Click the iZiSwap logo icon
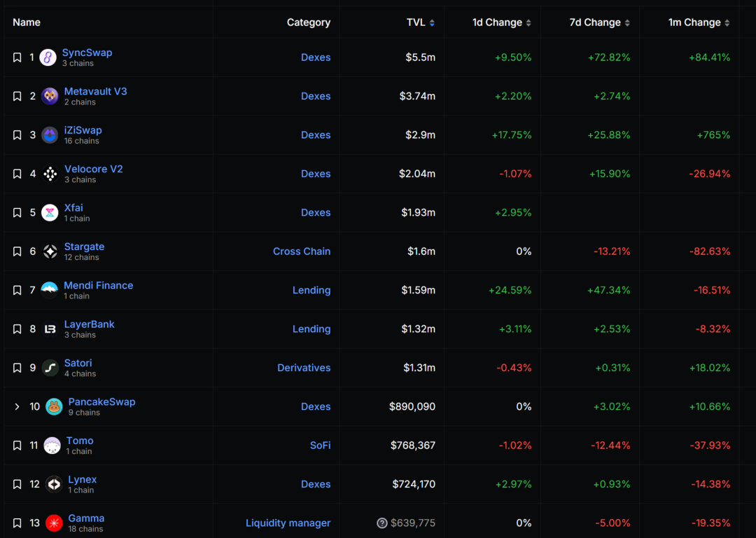756x538 pixels. pyautogui.click(x=50, y=135)
